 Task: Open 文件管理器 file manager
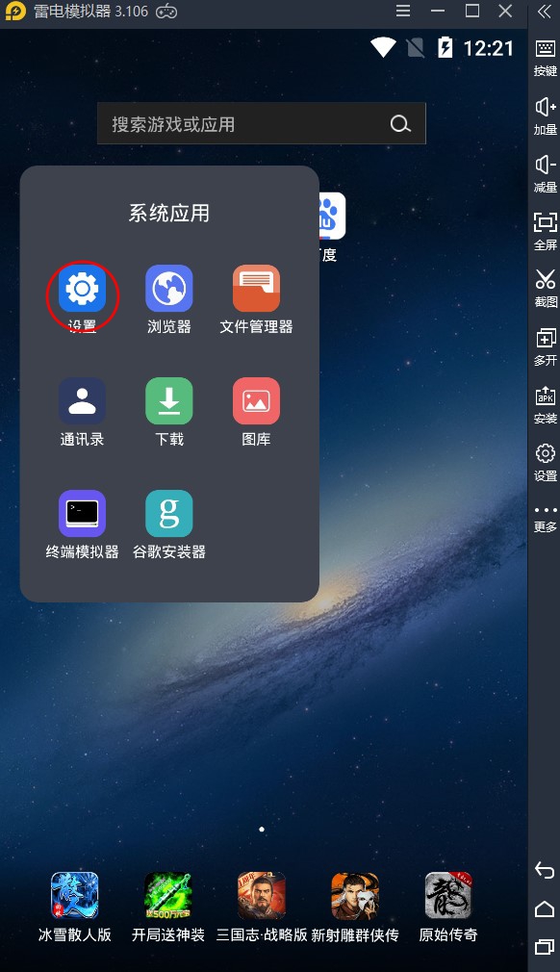pyautogui.click(x=257, y=289)
